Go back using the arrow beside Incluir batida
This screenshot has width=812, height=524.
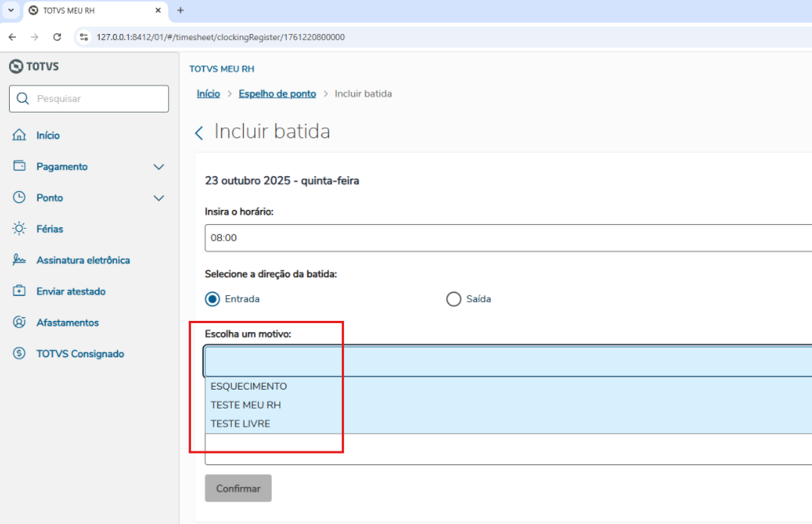tap(199, 133)
